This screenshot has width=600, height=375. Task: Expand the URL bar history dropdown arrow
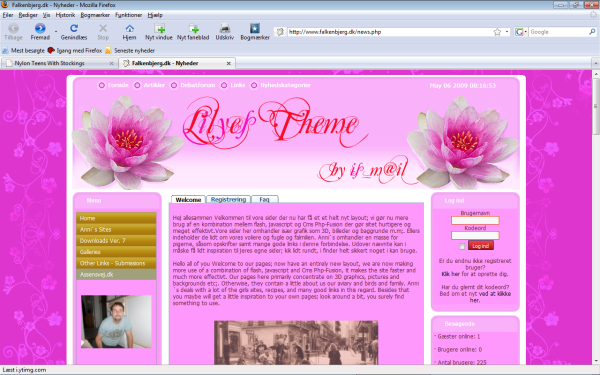pos(507,32)
